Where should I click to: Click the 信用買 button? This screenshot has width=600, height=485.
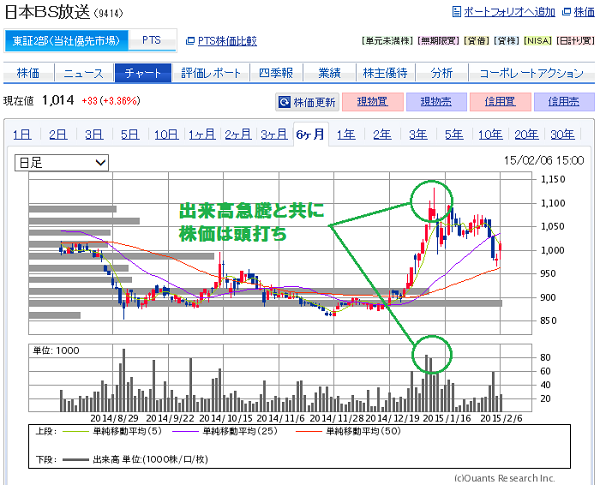500,102
